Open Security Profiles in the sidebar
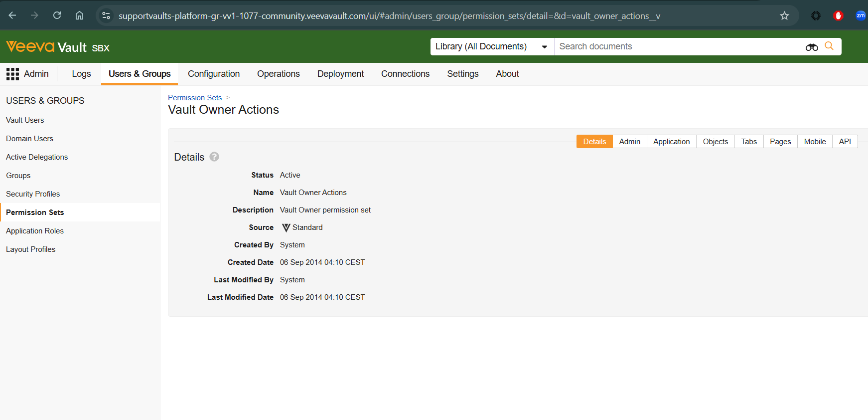Screen dimensions: 868x420 click(33, 194)
